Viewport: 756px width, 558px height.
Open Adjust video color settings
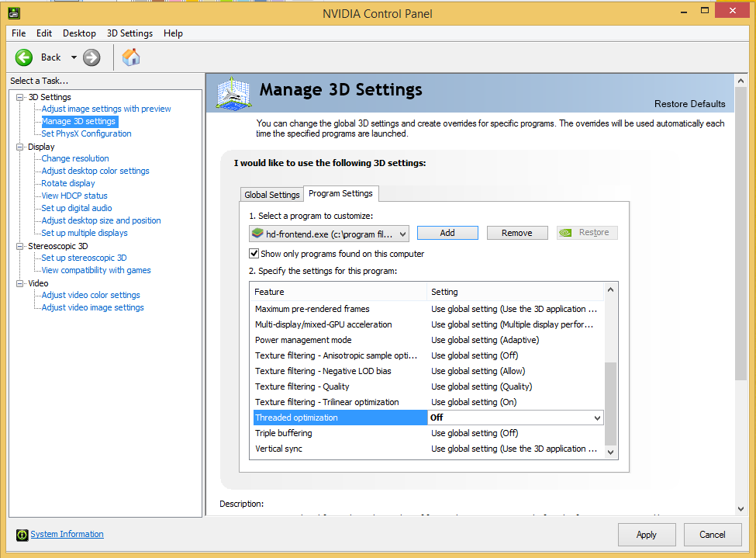click(x=91, y=295)
